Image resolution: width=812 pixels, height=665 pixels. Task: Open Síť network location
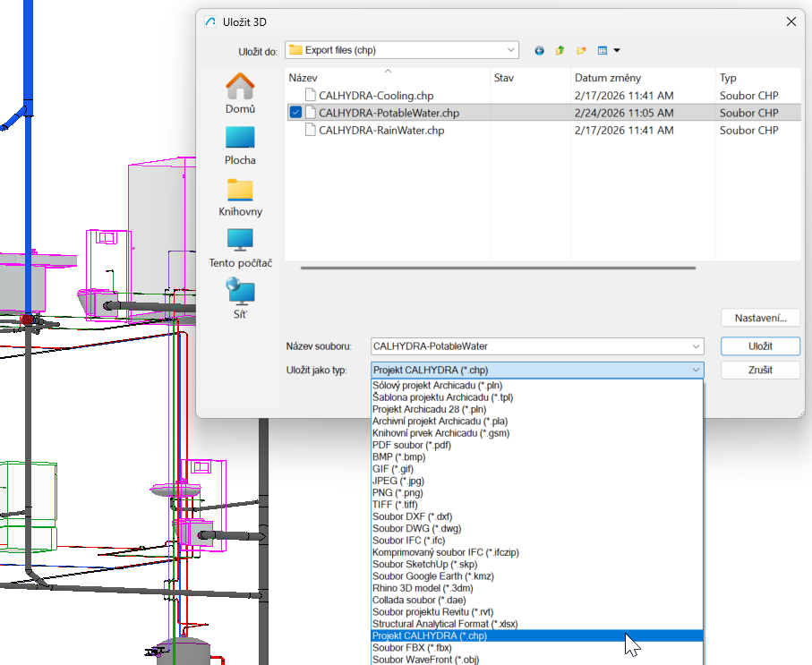point(240,299)
